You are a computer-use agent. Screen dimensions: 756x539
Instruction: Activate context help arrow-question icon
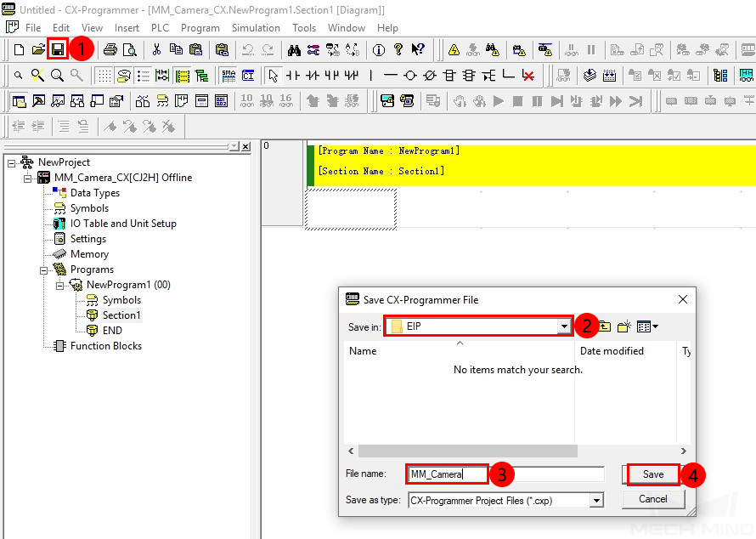pos(418,49)
